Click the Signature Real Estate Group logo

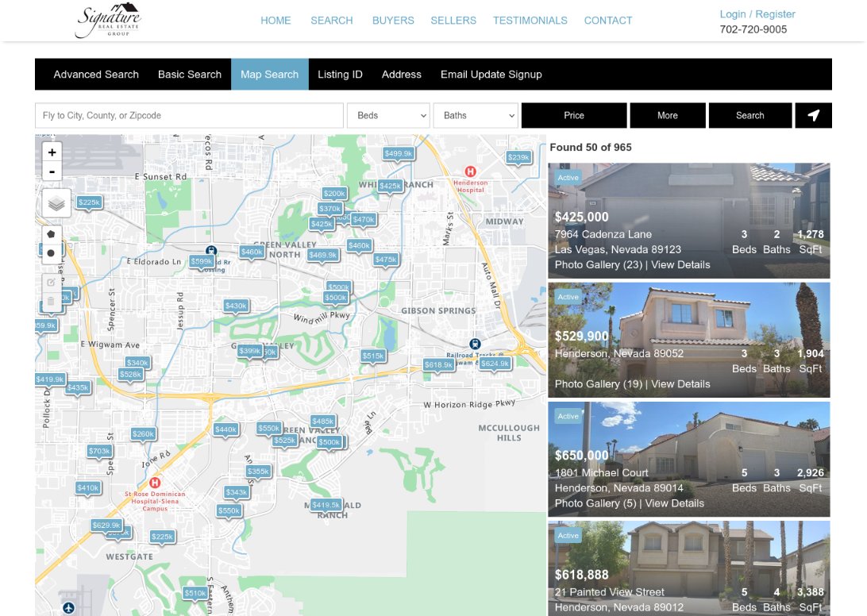110,20
